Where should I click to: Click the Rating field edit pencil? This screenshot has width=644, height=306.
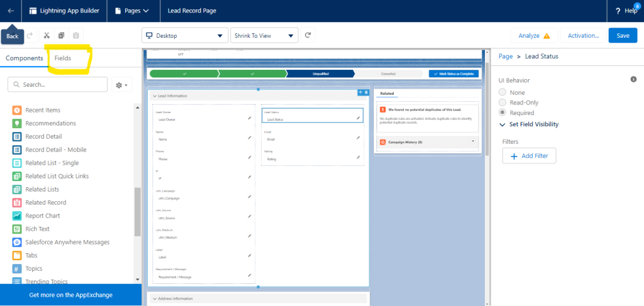point(358,157)
